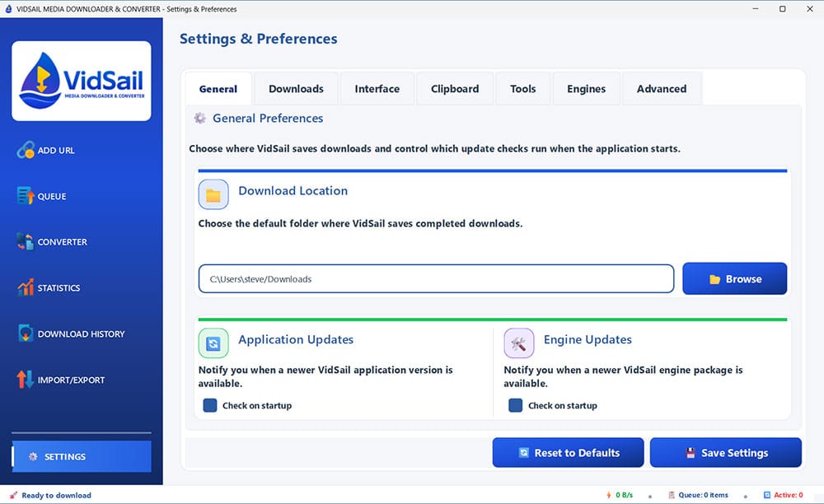Click the Settings & Preferences heading

[x=259, y=39]
